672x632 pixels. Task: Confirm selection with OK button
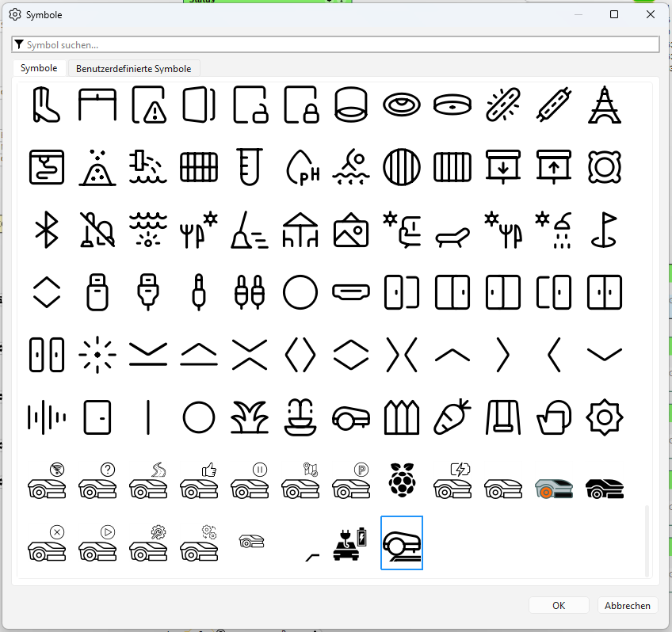tap(559, 605)
